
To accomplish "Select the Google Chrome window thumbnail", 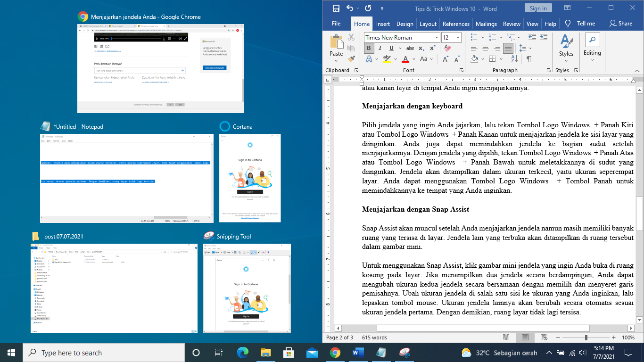I will point(161,68).
